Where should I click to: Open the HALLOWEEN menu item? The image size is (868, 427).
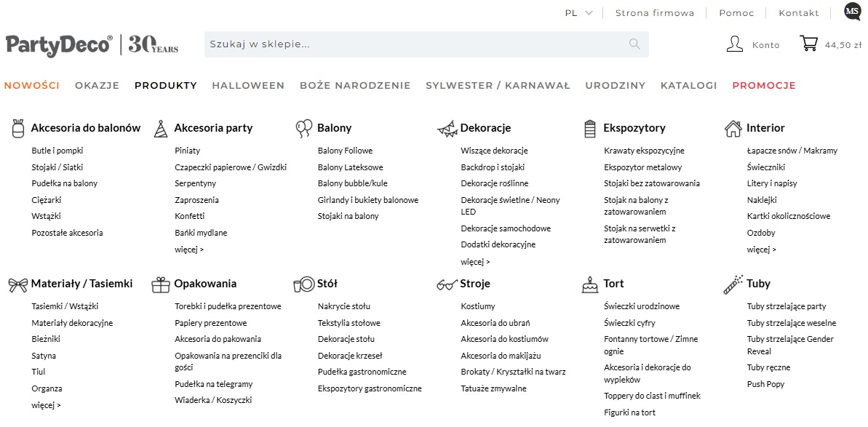tap(248, 85)
